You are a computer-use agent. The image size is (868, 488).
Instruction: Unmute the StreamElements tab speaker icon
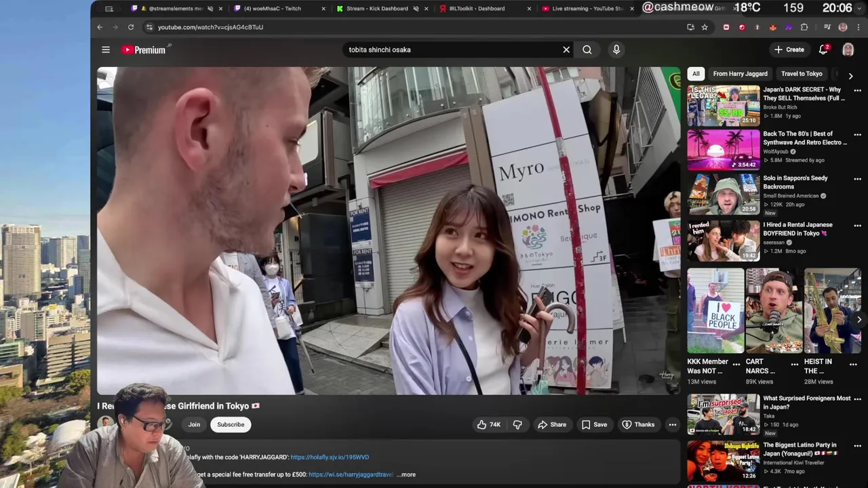[x=210, y=9]
